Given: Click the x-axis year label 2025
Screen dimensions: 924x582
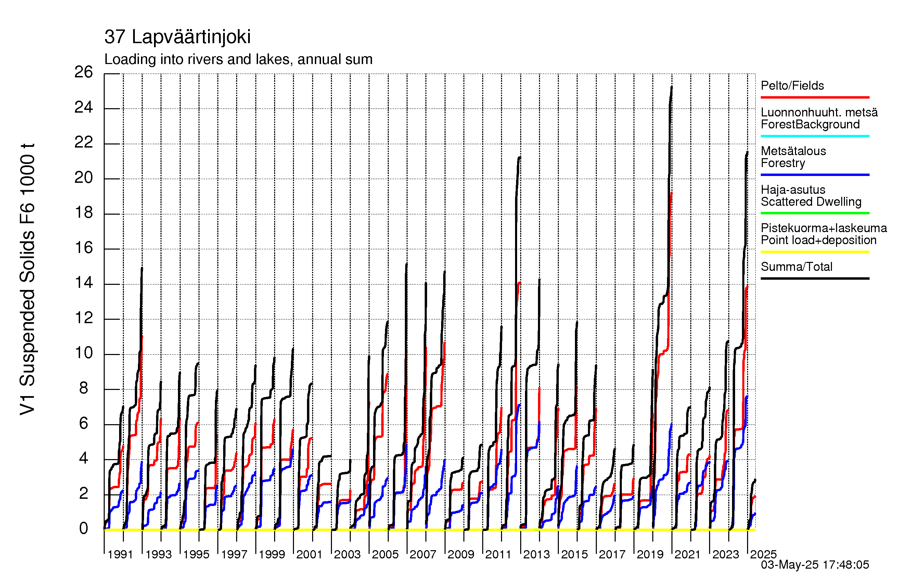Looking at the screenshot, I should pos(763,554).
